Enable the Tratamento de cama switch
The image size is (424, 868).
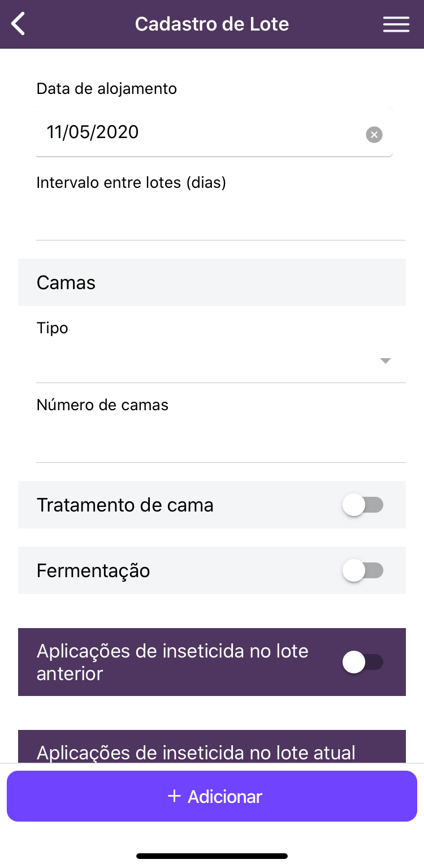pyautogui.click(x=362, y=505)
